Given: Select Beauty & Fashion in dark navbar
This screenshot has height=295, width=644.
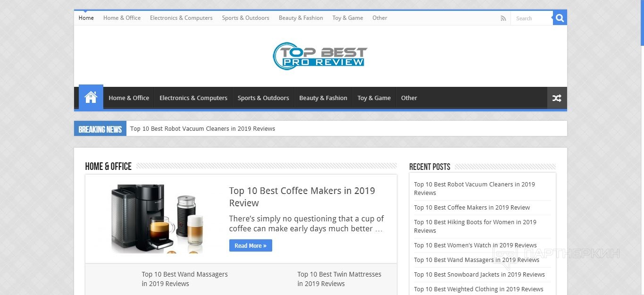Looking at the screenshot, I should tap(323, 98).
